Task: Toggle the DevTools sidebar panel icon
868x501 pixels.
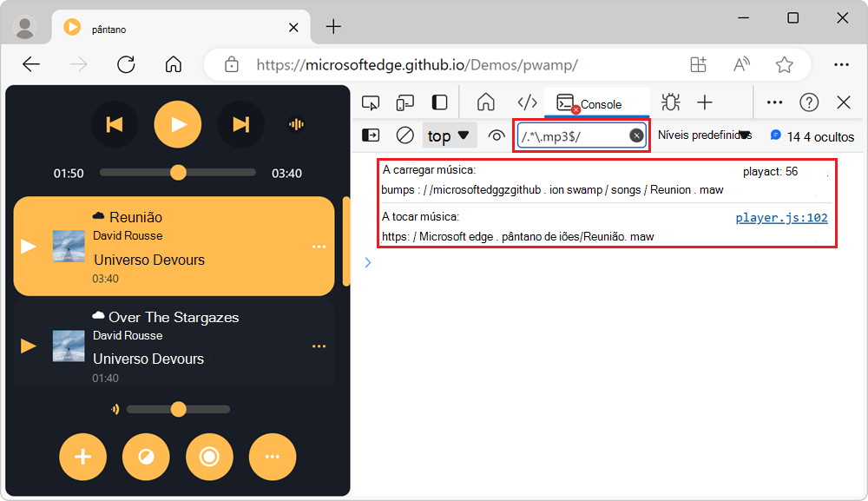Action: [439, 102]
